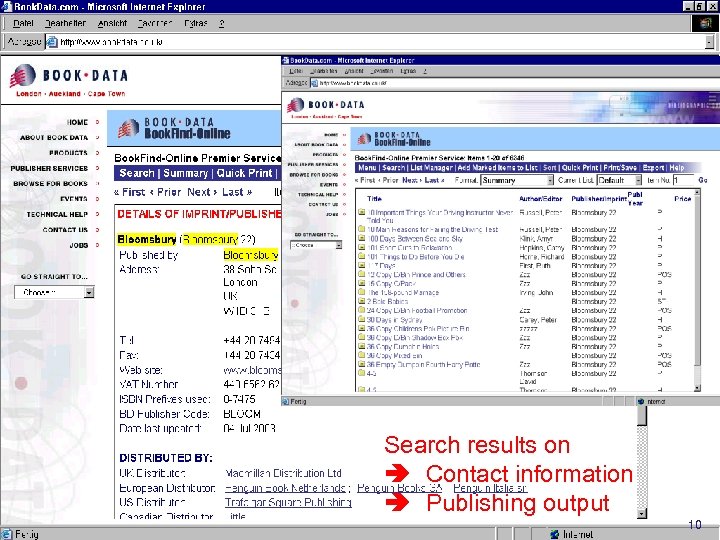
Task: Click 'BROWSE FOR BOOKS' in back window sidebar
Action: click(x=50, y=183)
